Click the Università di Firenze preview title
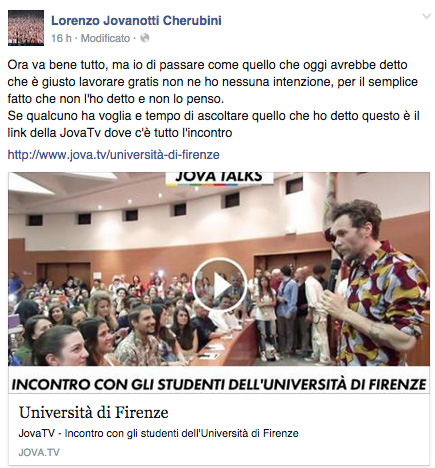435x468 pixels. pos(94,413)
